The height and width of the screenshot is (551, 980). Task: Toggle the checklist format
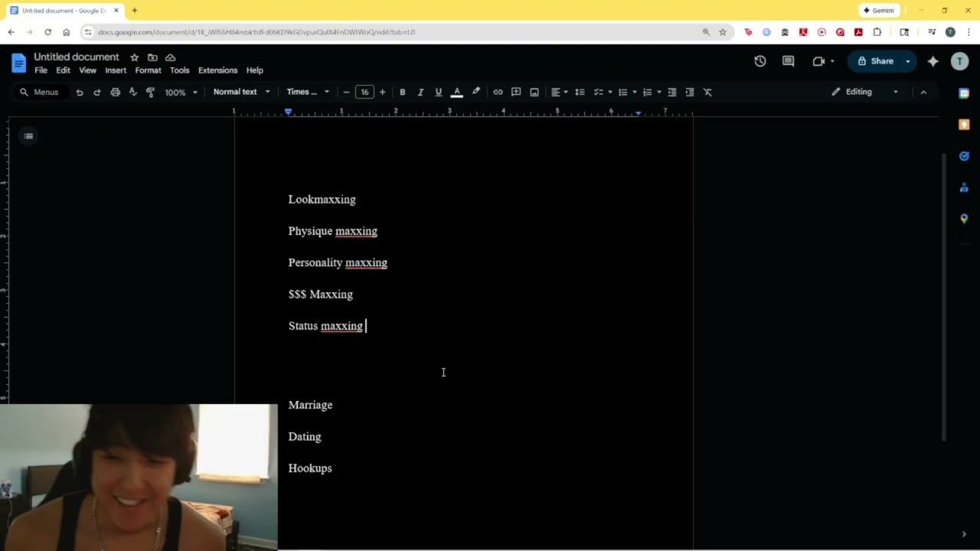point(599,92)
